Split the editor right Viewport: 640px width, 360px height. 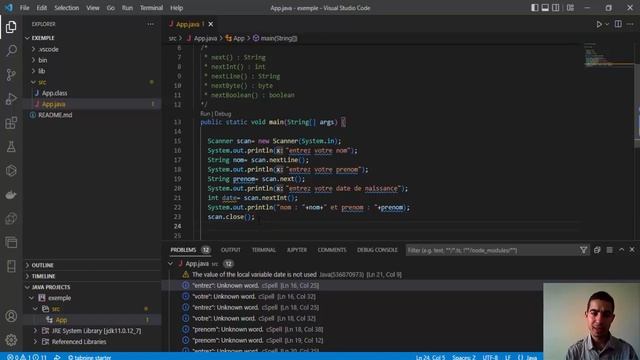[618, 24]
